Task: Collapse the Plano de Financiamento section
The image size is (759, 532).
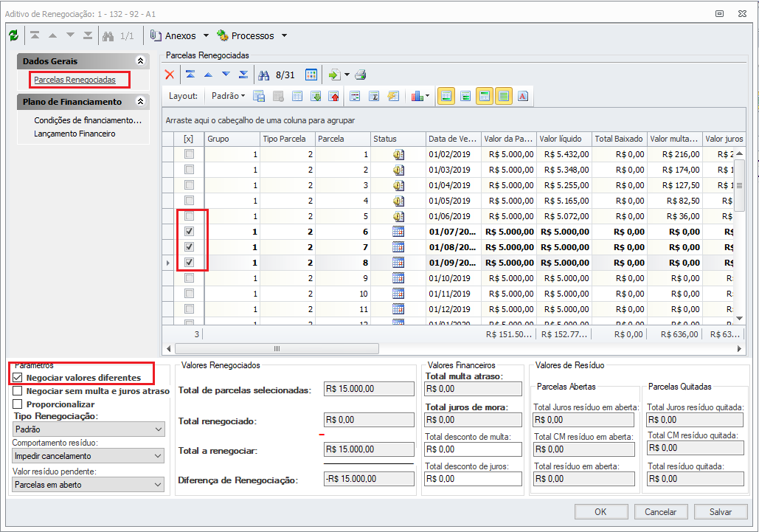Action: (x=140, y=102)
